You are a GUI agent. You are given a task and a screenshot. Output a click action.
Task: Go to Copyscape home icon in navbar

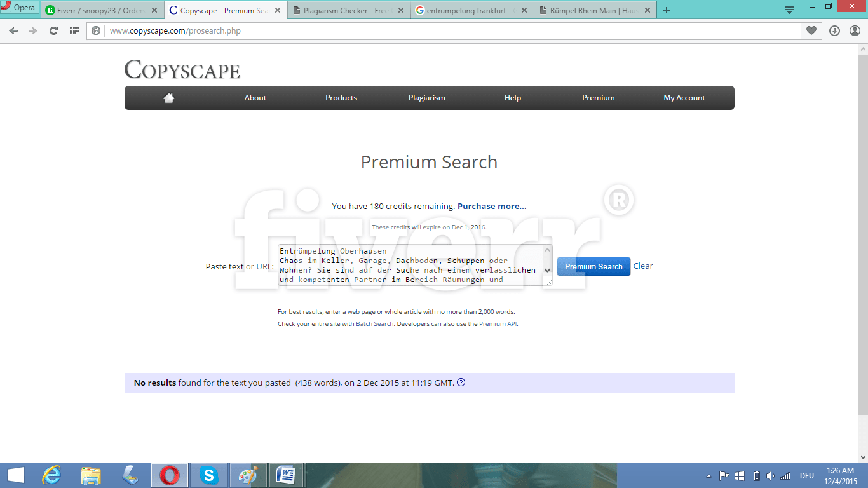point(168,98)
